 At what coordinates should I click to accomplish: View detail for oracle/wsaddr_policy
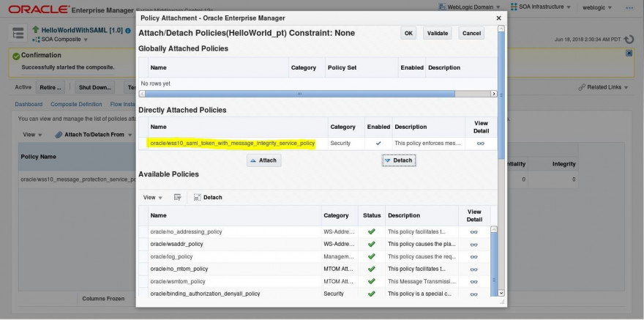point(474,245)
